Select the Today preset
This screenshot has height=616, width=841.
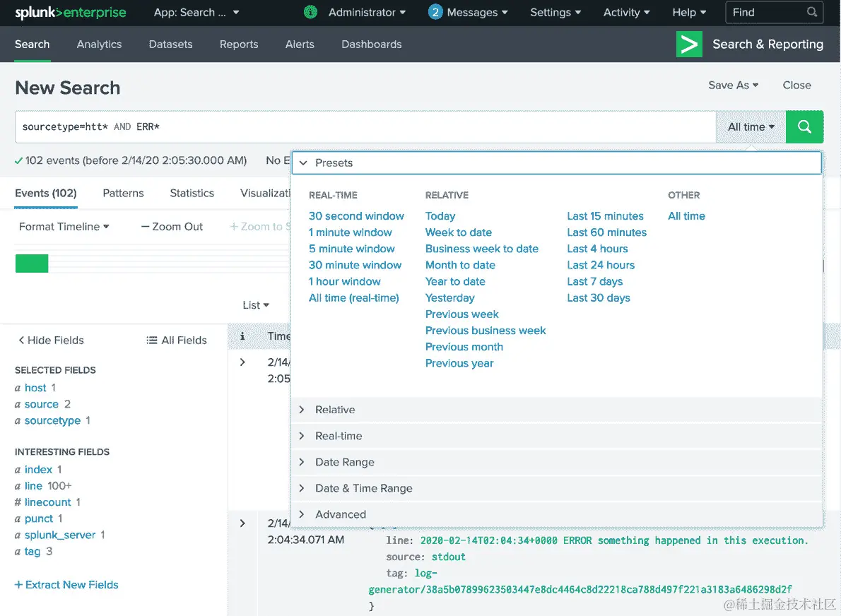440,216
